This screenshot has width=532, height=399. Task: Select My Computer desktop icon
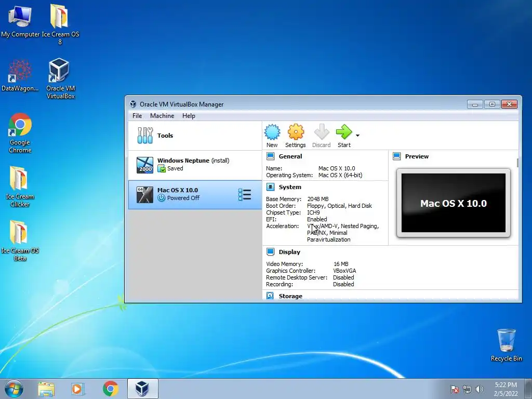point(20,21)
